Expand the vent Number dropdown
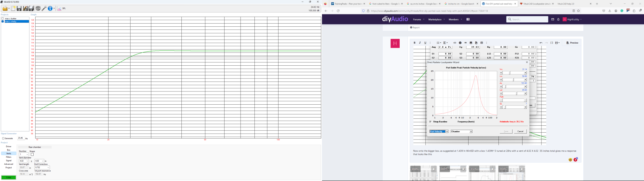 [27, 155]
